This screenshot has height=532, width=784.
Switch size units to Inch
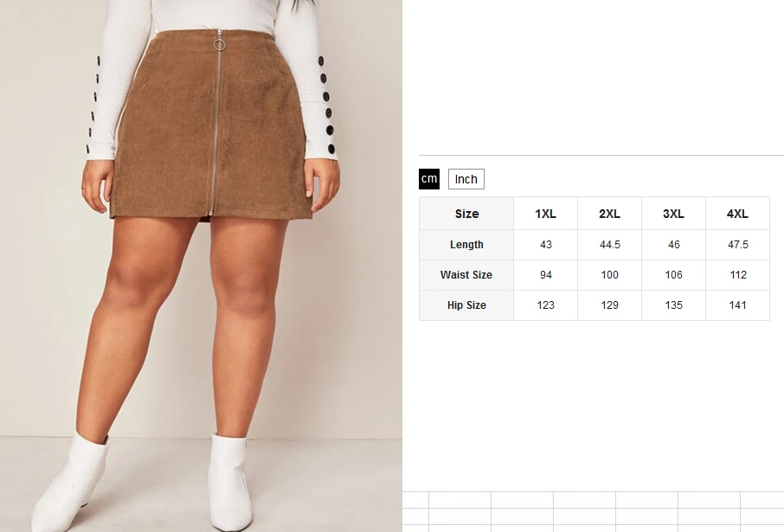pyautogui.click(x=466, y=179)
